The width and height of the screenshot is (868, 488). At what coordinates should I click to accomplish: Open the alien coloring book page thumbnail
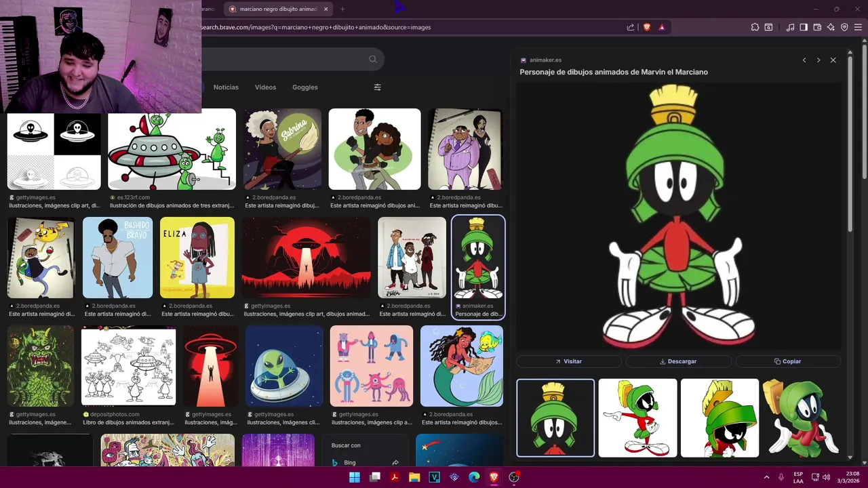tap(129, 366)
